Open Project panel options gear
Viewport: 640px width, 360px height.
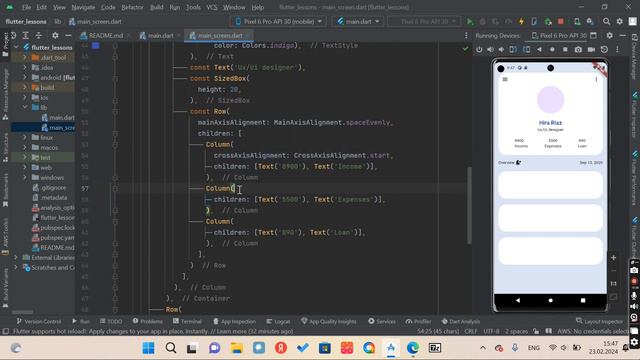tap(55, 36)
